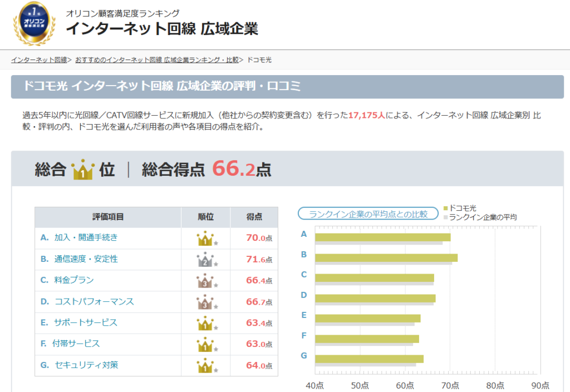Click the 得点 column header

[x=254, y=217]
